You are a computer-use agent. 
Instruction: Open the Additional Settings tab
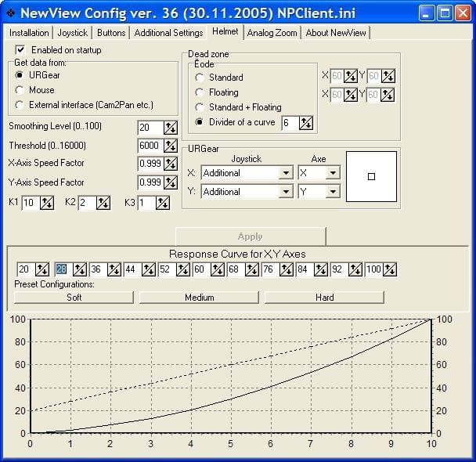click(168, 32)
